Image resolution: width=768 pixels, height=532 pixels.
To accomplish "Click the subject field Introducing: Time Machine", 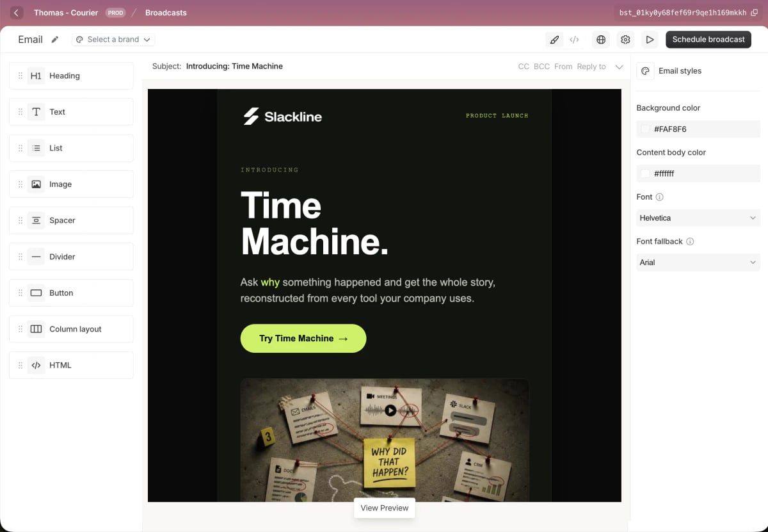I will tap(234, 67).
